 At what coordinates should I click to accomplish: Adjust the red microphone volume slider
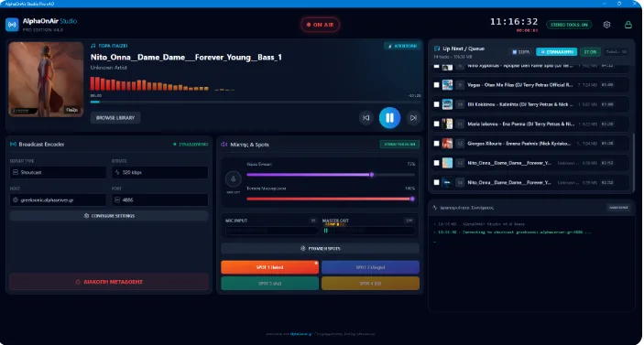click(331, 199)
